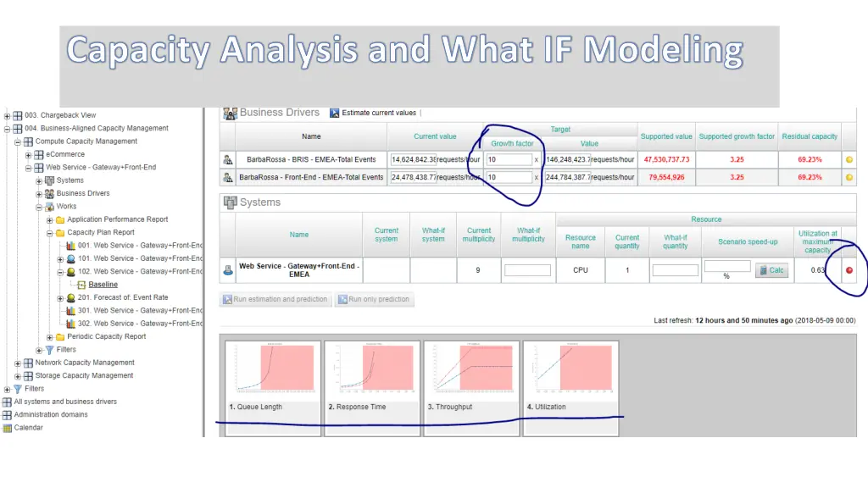The height and width of the screenshot is (488, 868).
Task: Open the Queue Length chart thumbnail
Action: click(x=273, y=388)
